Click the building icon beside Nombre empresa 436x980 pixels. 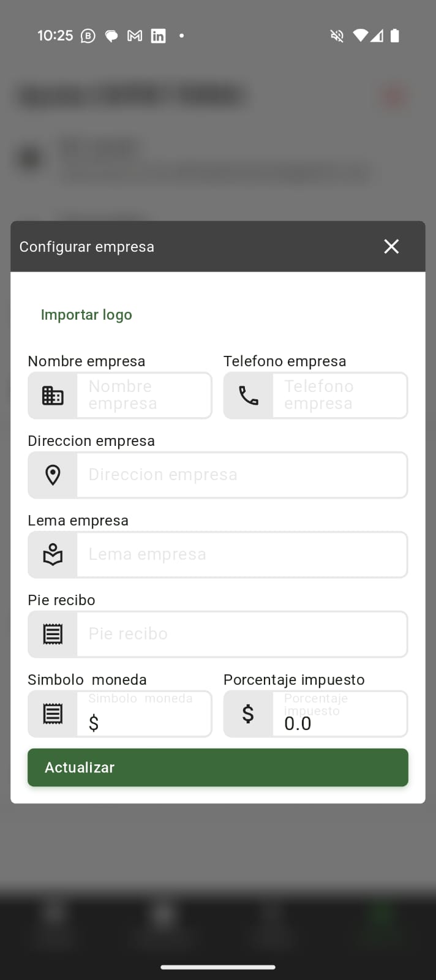point(53,396)
